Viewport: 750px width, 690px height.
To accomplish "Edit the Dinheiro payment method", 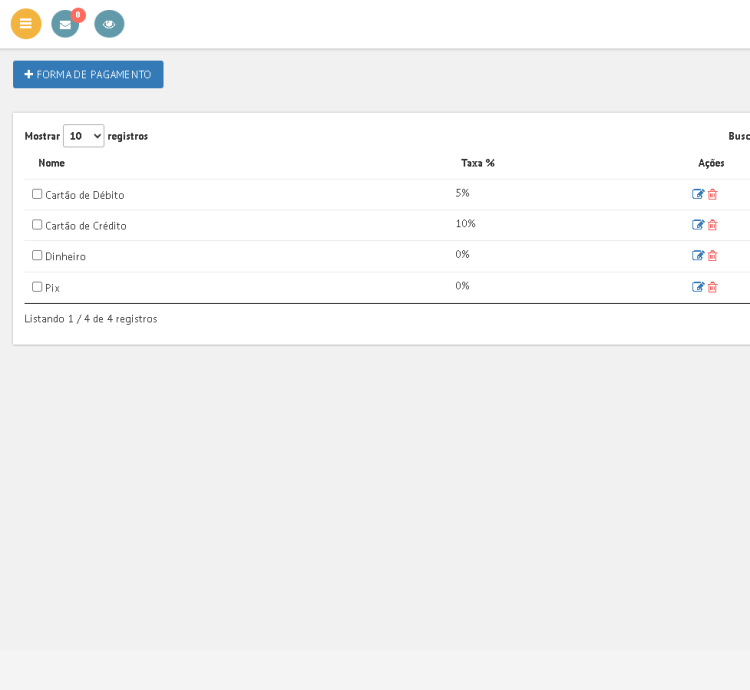I will [x=698, y=256].
